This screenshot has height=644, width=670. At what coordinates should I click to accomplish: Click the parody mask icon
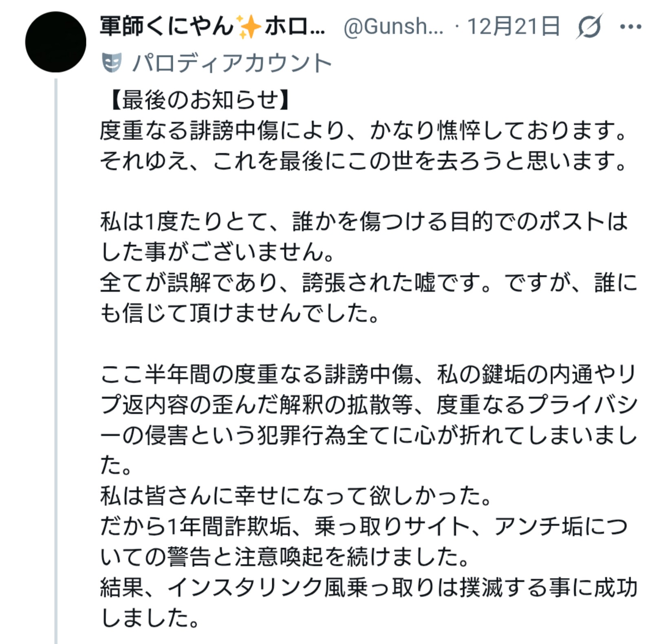click(x=111, y=63)
